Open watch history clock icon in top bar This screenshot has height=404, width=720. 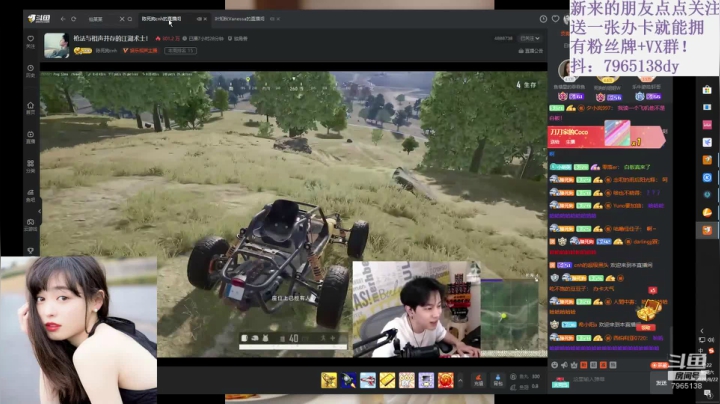pyautogui.click(x=543, y=19)
